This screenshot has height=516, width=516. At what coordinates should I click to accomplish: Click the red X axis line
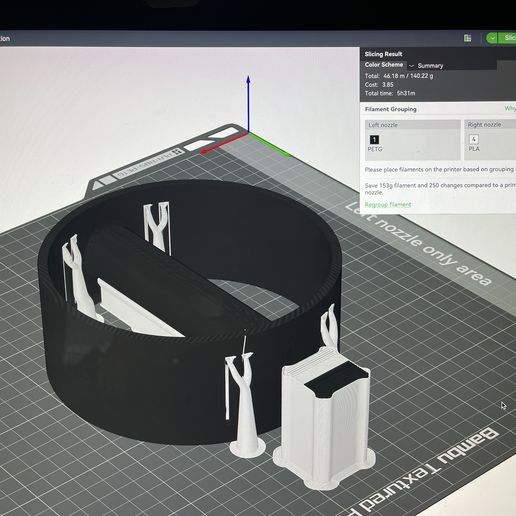223,143
